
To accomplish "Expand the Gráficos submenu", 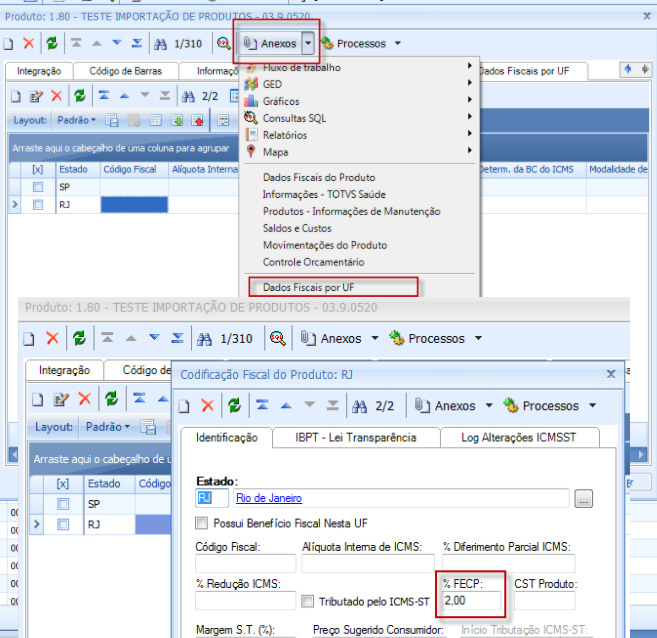I will [x=470, y=99].
